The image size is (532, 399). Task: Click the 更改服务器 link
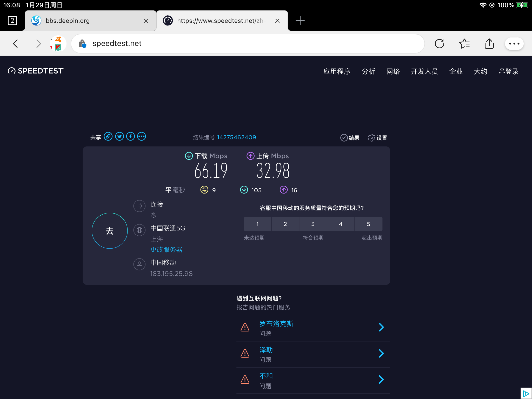coord(166,249)
